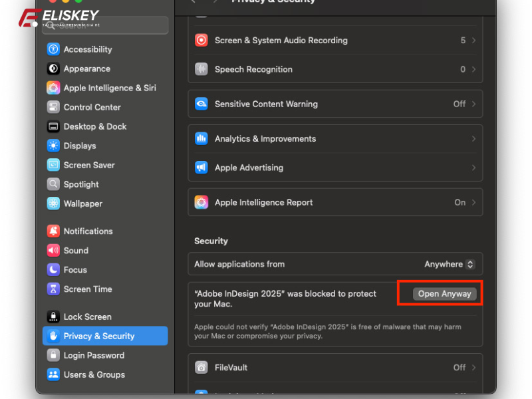Image resolution: width=532 pixels, height=399 pixels.
Task: Click the Desktop & Dock icon
Action: click(x=53, y=126)
